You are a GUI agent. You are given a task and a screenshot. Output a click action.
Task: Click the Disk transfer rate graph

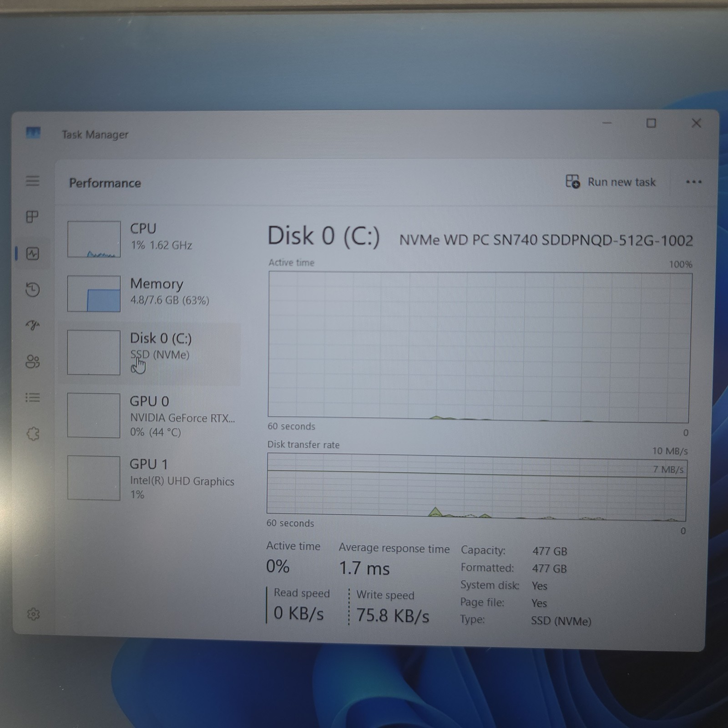click(x=476, y=487)
